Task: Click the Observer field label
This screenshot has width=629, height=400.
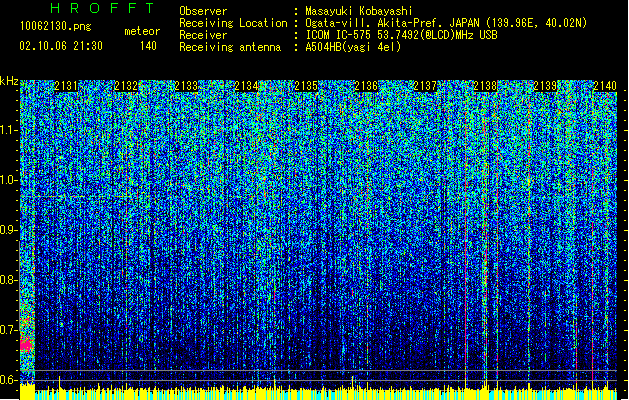Action: coord(203,11)
